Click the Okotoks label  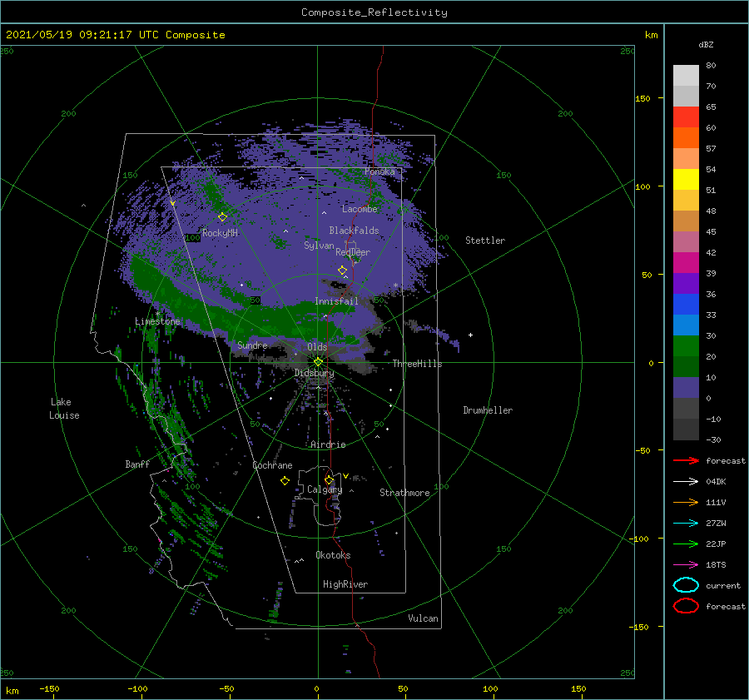pyautogui.click(x=333, y=554)
